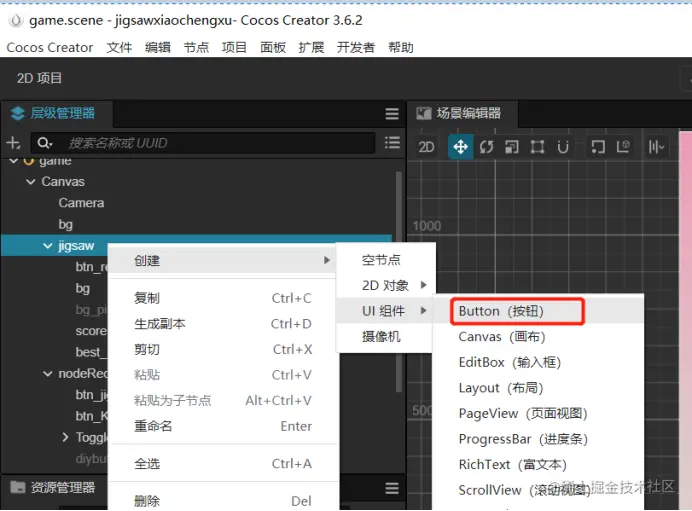This screenshot has height=511, width=692.
Task: Collapse the jigsaw node arrow
Action: click(x=48, y=246)
